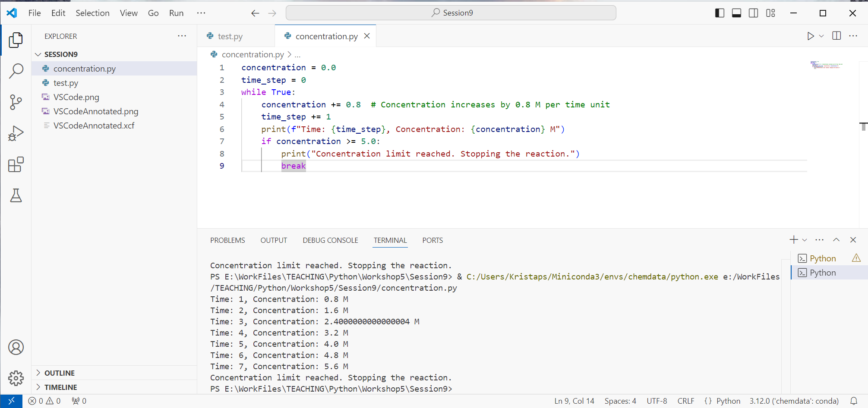Screen dimensions: 868x408
Task: Open VSCode.png in the explorer
Action: [x=114, y=97]
